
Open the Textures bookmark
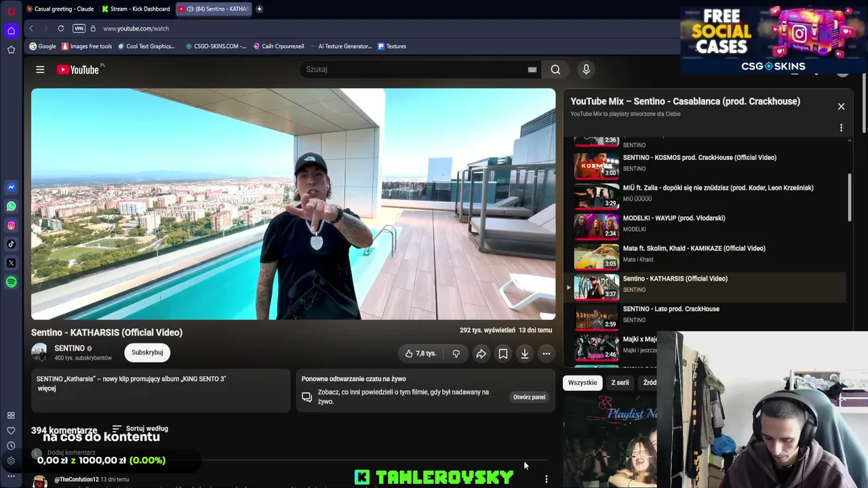click(x=392, y=46)
